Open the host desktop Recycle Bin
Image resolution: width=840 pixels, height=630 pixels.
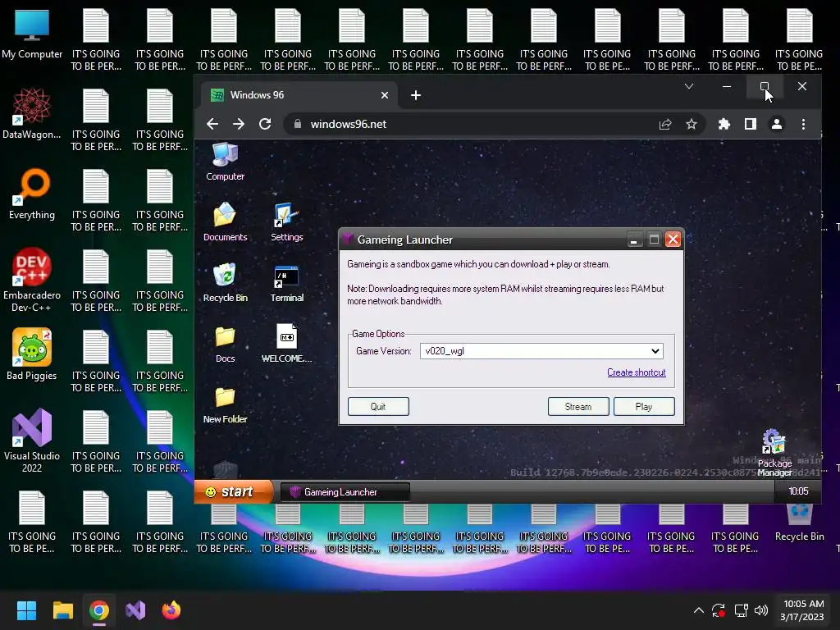tap(799, 524)
